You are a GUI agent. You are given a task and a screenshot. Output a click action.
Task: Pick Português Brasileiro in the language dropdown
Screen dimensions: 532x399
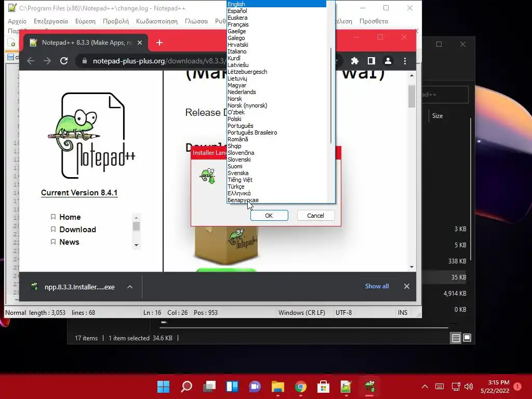point(276,132)
